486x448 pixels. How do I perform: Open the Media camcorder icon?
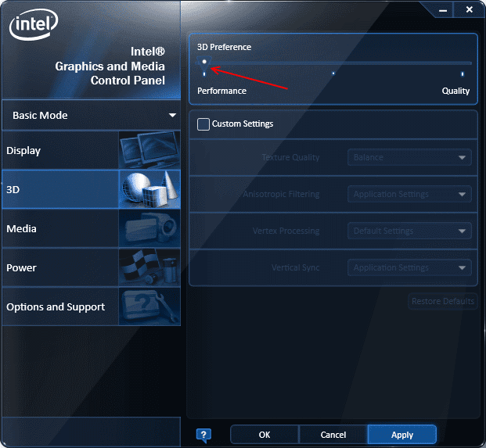(x=149, y=228)
